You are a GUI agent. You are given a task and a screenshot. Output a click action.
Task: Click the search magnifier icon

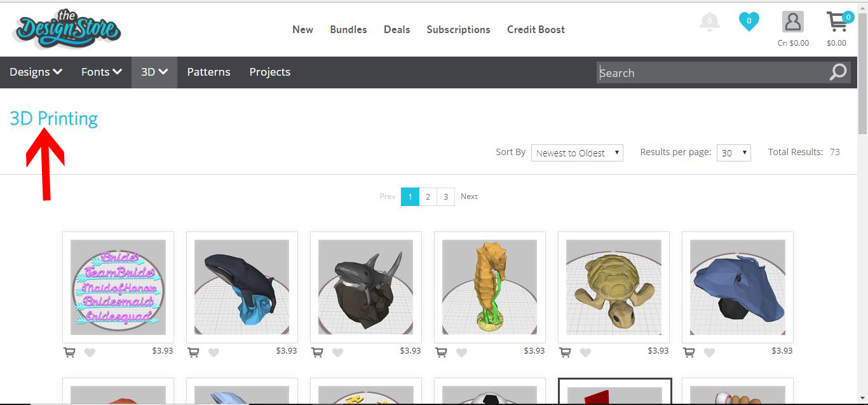tap(838, 72)
